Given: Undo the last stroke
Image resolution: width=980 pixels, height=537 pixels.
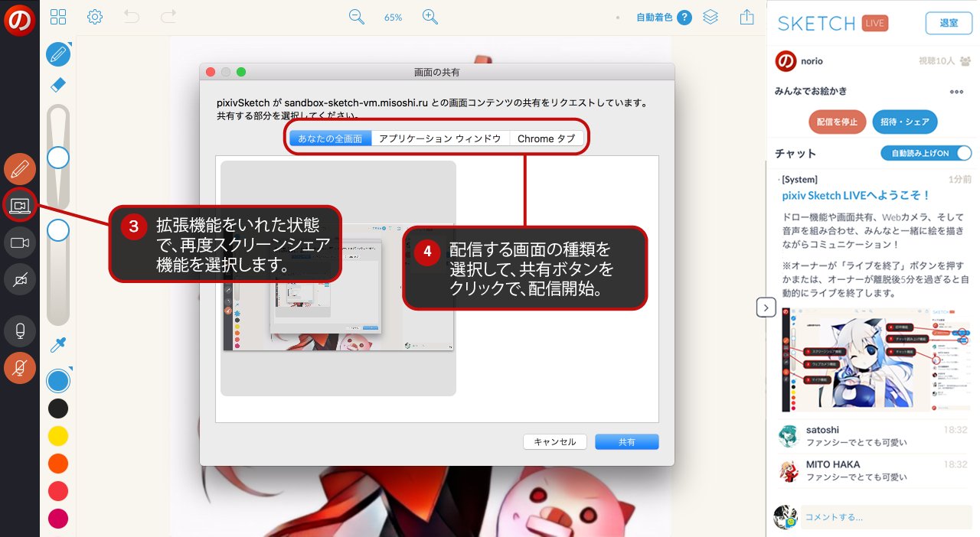Looking at the screenshot, I should 132,16.
